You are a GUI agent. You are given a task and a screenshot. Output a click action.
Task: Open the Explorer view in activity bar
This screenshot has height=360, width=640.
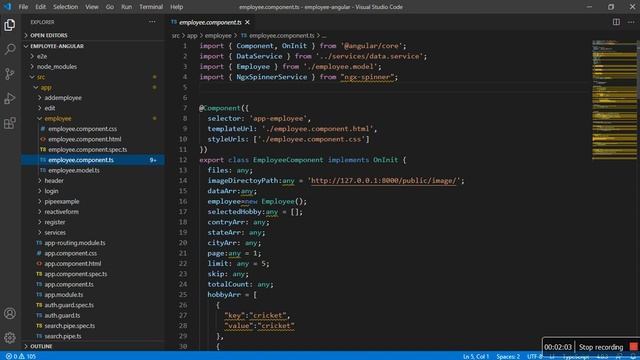pyautogui.click(x=10, y=25)
